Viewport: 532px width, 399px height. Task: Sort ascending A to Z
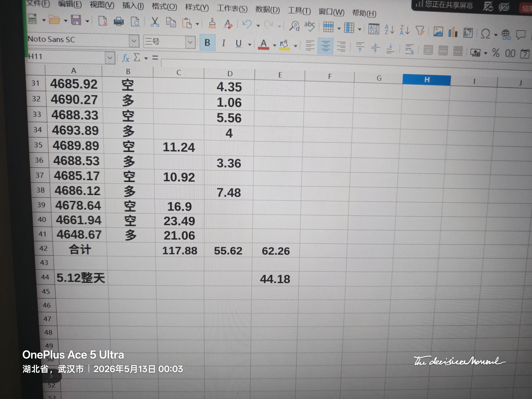[x=389, y=30]
